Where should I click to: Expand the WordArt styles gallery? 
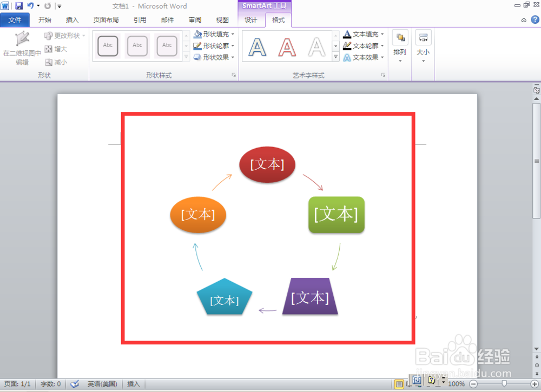[335, 57]
